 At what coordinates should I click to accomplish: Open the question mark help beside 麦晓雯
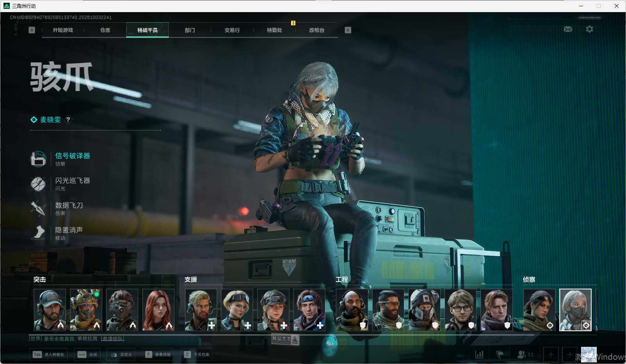68,120
